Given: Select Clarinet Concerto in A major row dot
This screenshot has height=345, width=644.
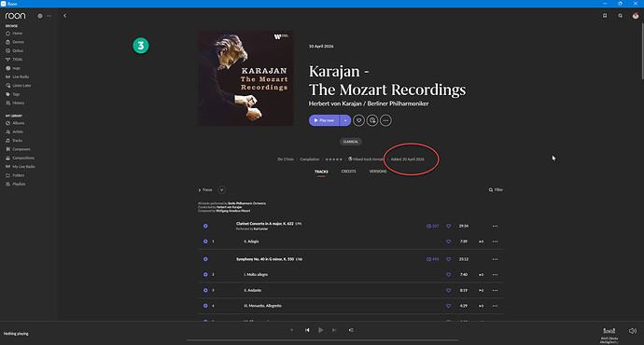Looking at the screenshot, I should pyautogui.click(x=205, y=226).
